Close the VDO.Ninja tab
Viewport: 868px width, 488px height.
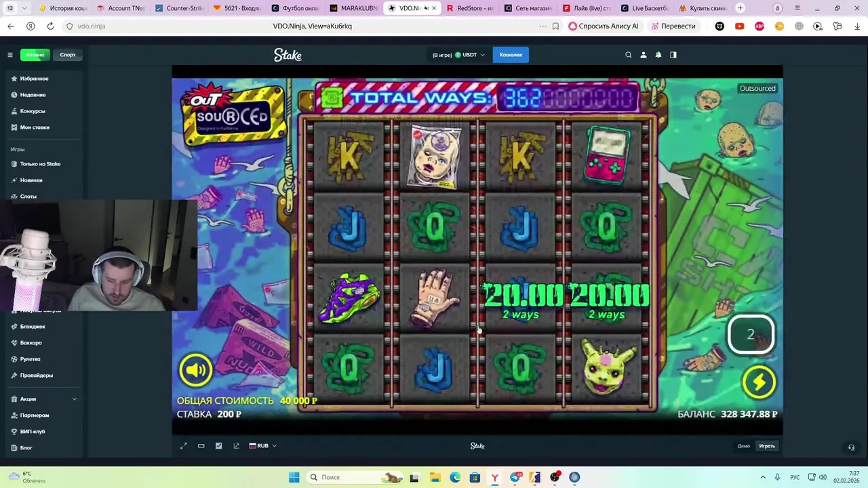pyautogui.click(x=434, y=8)
